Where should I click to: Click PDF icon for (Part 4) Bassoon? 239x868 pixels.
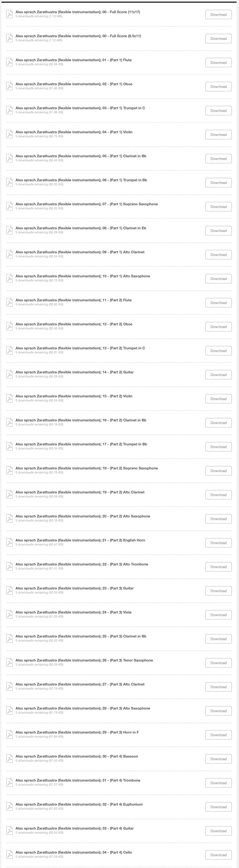(10, 759)
